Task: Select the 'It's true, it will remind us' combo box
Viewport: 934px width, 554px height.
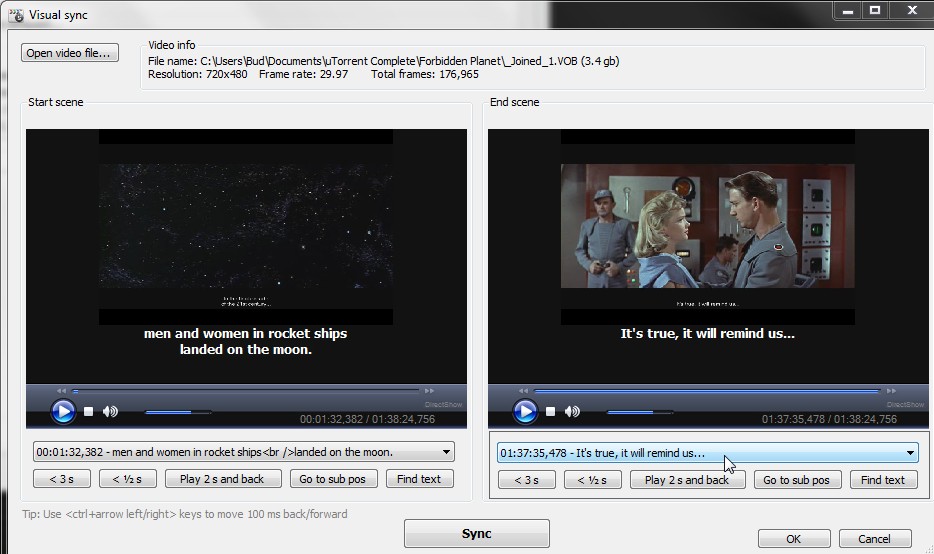Action: coord(708,453)
